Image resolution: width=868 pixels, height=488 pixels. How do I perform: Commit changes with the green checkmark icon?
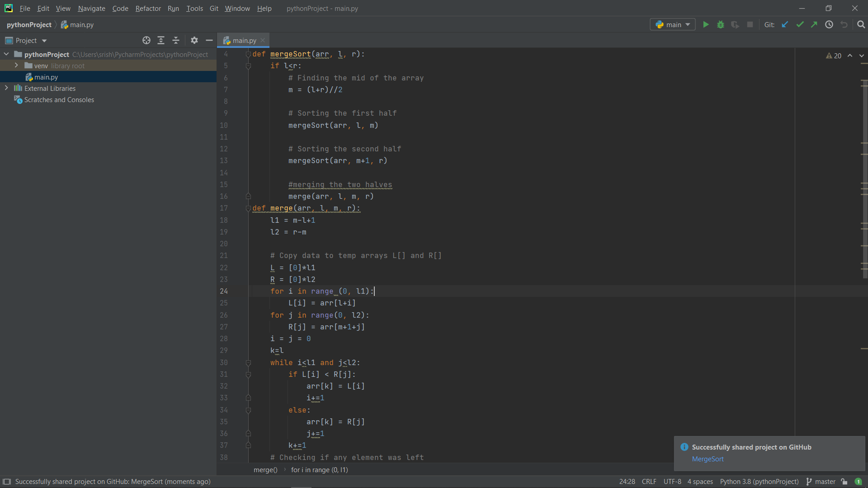point(800,25)
